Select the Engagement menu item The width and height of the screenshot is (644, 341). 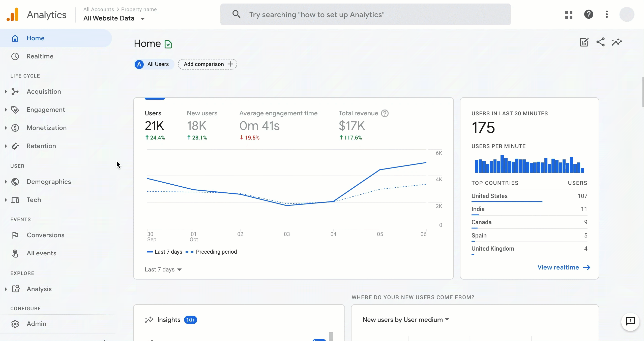[46, 110]
